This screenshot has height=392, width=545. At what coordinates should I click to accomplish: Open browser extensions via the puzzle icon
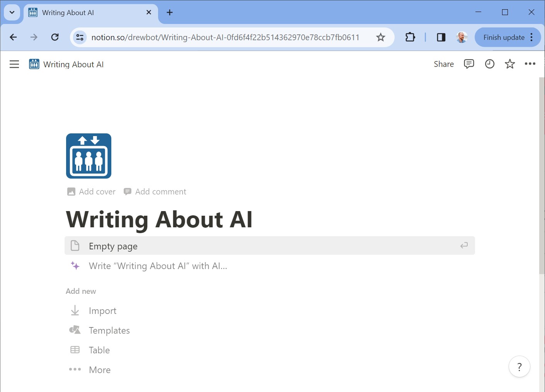(x=410, y=37)
